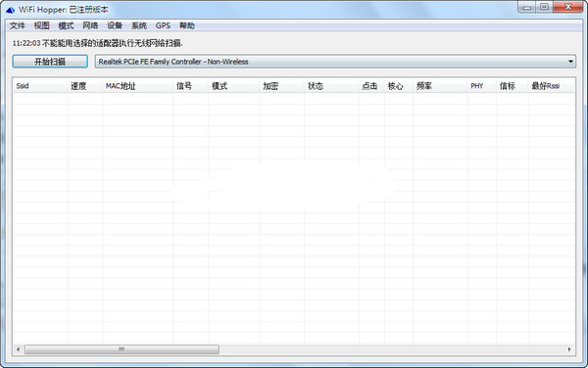This screenshot has height=368, width=588.
Task: Sort by the 信号 column header
Action: tap(190, 86)
